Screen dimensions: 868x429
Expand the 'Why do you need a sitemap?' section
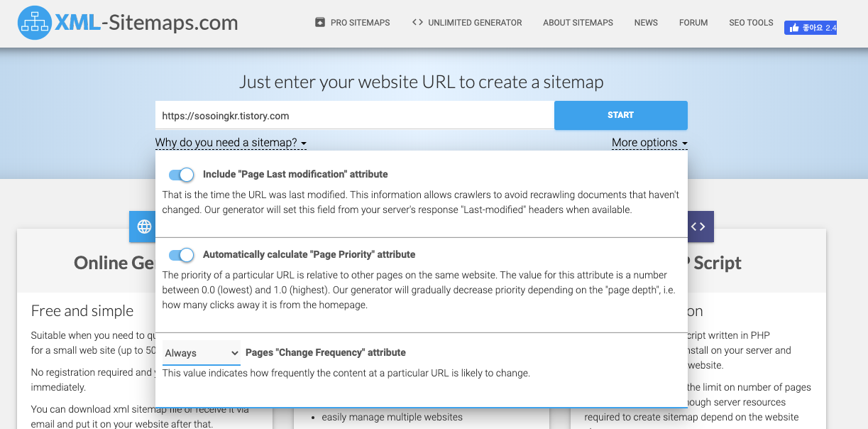pos(231,143)
